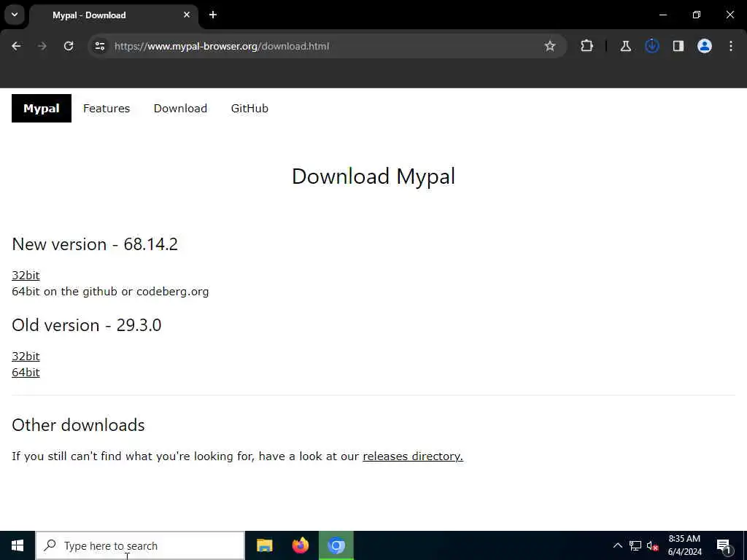The image size is (747, 560).
Task: Download the 32bit old version 29.3.0
Action: coord(26,356)
